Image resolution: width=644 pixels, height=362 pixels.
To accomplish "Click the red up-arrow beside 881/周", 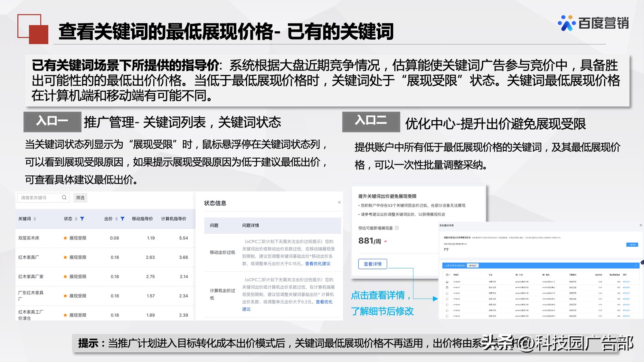I will click(385, 241).
